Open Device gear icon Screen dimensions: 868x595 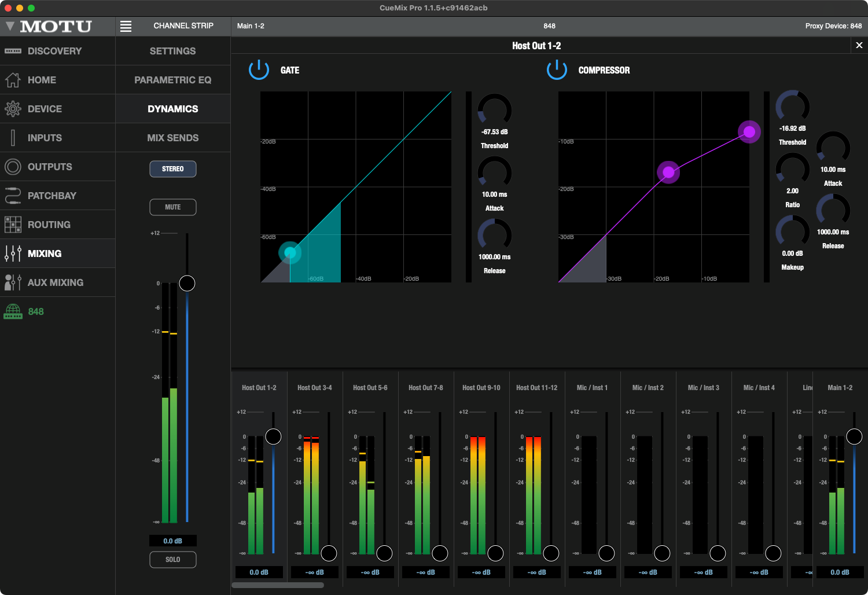(13, 109)
